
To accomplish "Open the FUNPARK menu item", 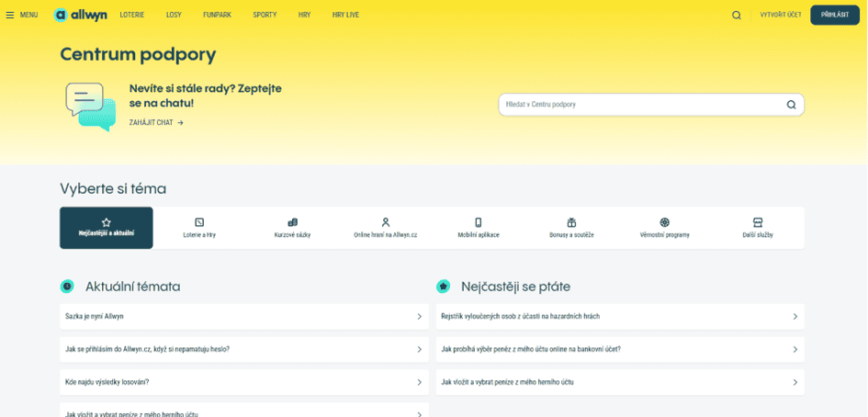I will point(217,16).
